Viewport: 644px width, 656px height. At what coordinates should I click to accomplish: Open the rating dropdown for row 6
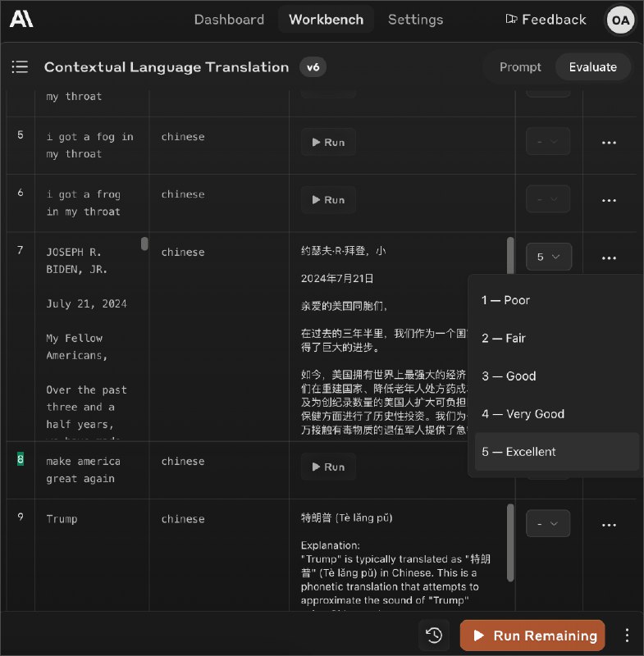click(548, 199)
